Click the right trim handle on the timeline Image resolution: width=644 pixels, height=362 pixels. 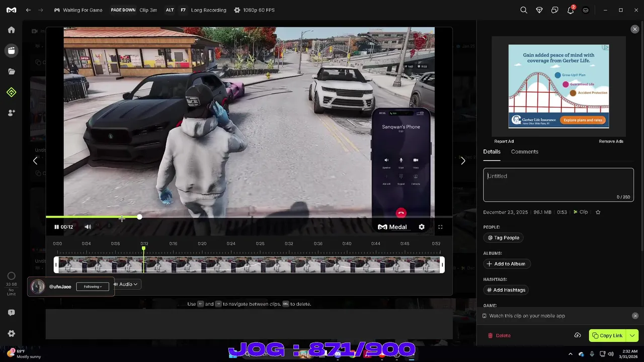(442, 265)
